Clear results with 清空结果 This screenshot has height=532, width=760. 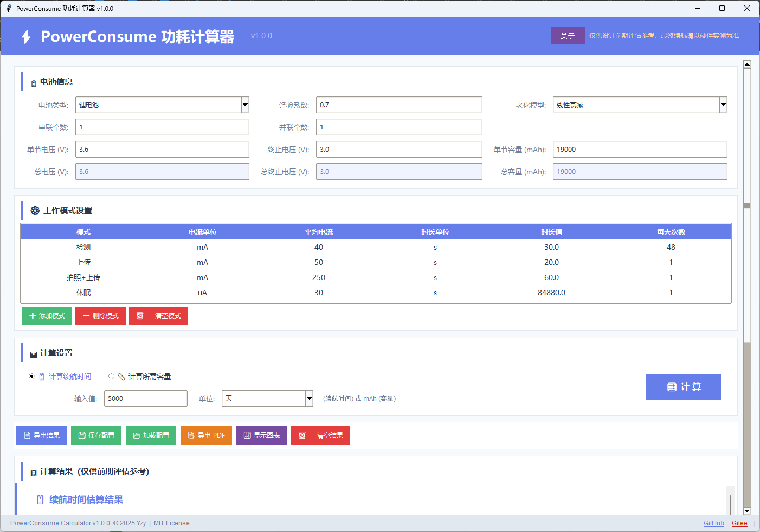321,436
